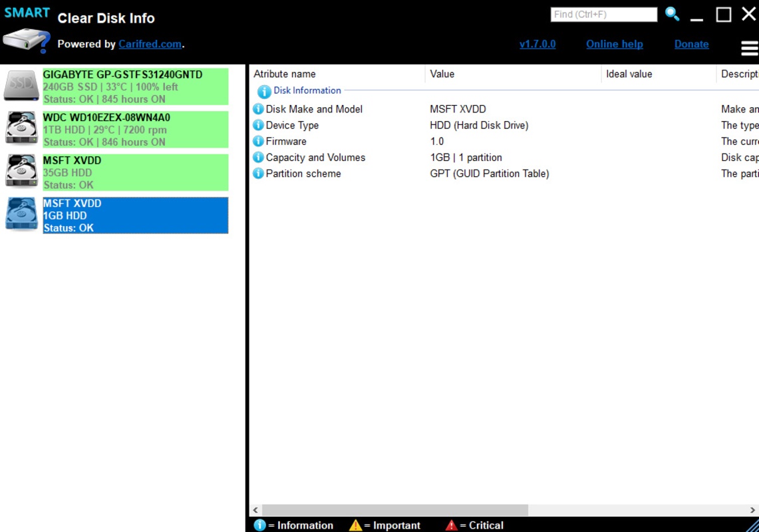Click the value 1GB | 1 partition
This screenshot has width=759, height=532.
466,158
